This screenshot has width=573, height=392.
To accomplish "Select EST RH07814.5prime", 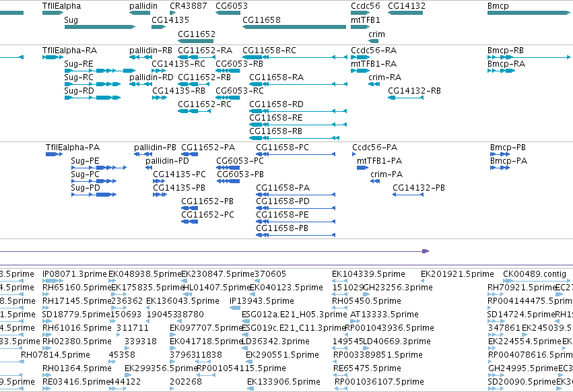I will coord(22,362).
